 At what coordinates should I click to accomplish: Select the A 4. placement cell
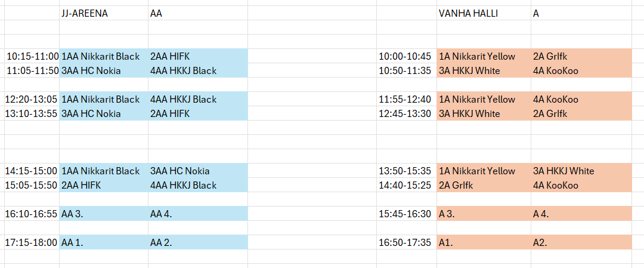click(543, 214)
